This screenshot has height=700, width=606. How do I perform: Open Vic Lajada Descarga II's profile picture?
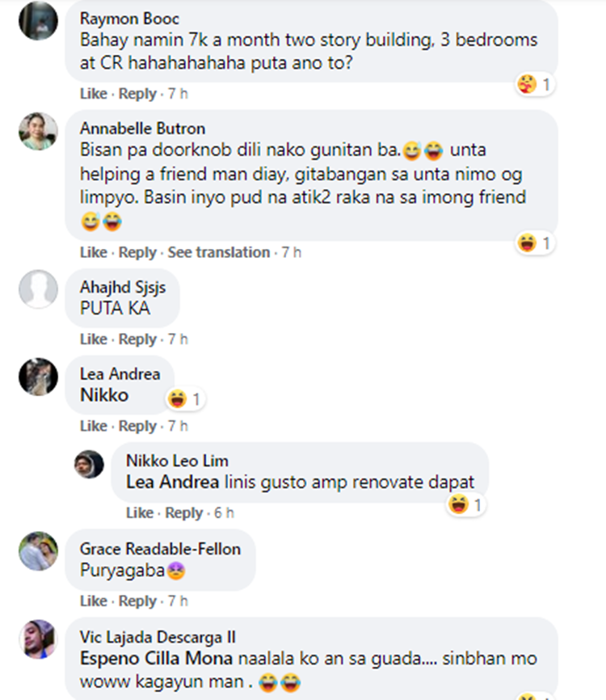tap(38, 639)
